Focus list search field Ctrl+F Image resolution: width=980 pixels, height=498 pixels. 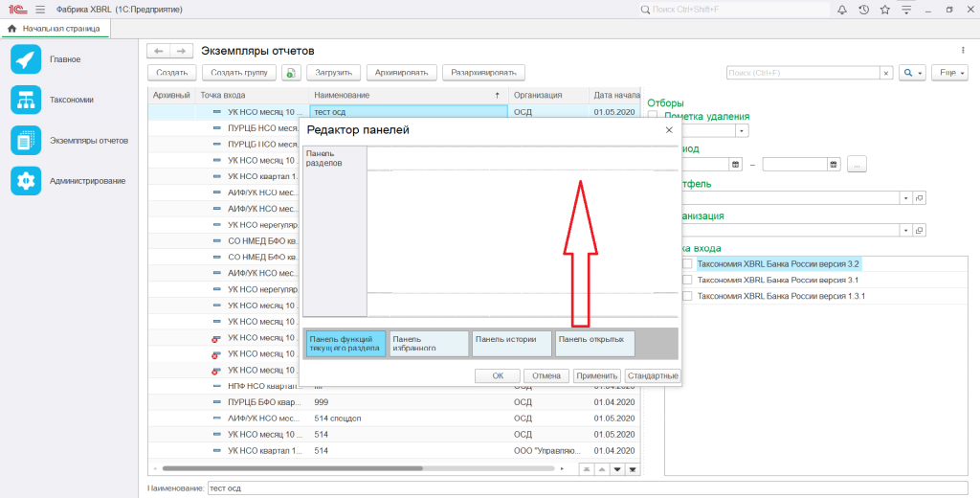click(x=803, y=73)
